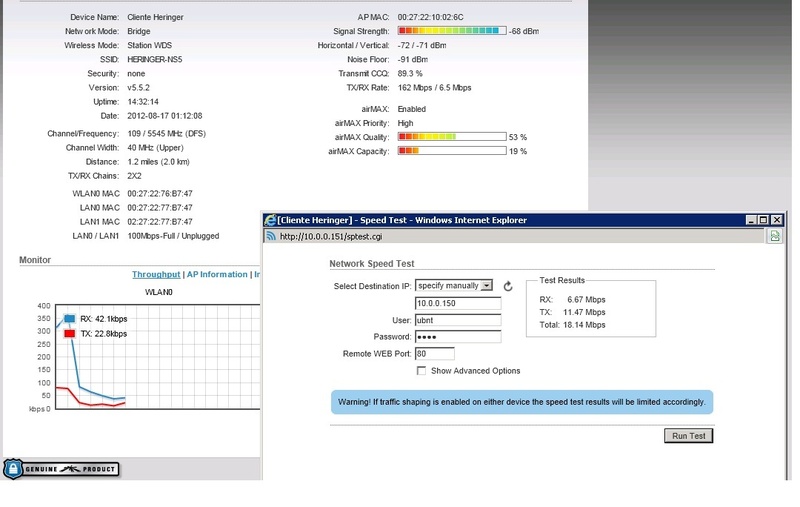Image resolution: width=800 pixels, height=507 pixels.
Task: Click the airMAX Quality bar
Action: tap(452, 137)
